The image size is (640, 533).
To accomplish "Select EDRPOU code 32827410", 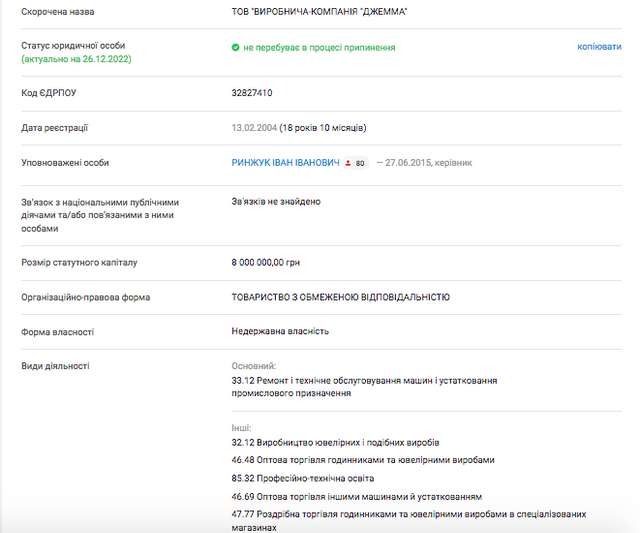I will click(252, 93).
